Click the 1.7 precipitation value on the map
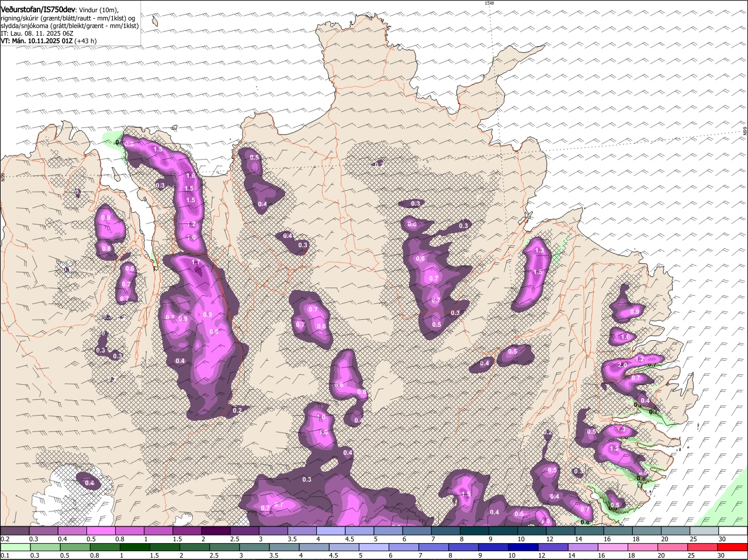The height and width of the screenshot is (560, 748). coord(196,262)
